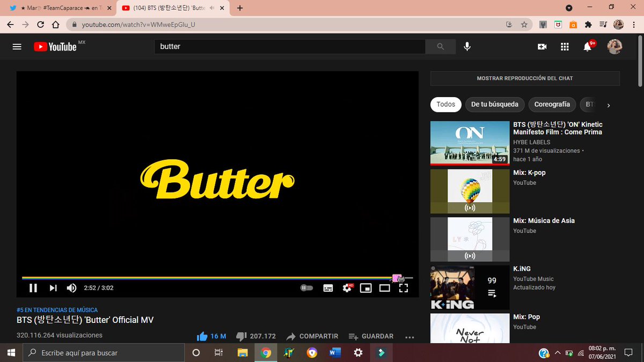This screenshot has height=362, width=644.
Task: Bookmark this page with the star
Action: tap(524, 25)
